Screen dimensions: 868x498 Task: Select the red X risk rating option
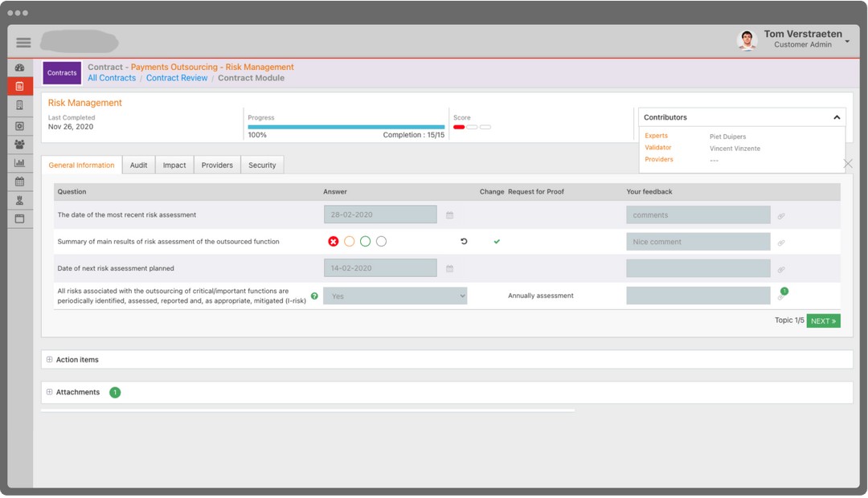click(x=334, y=242)
